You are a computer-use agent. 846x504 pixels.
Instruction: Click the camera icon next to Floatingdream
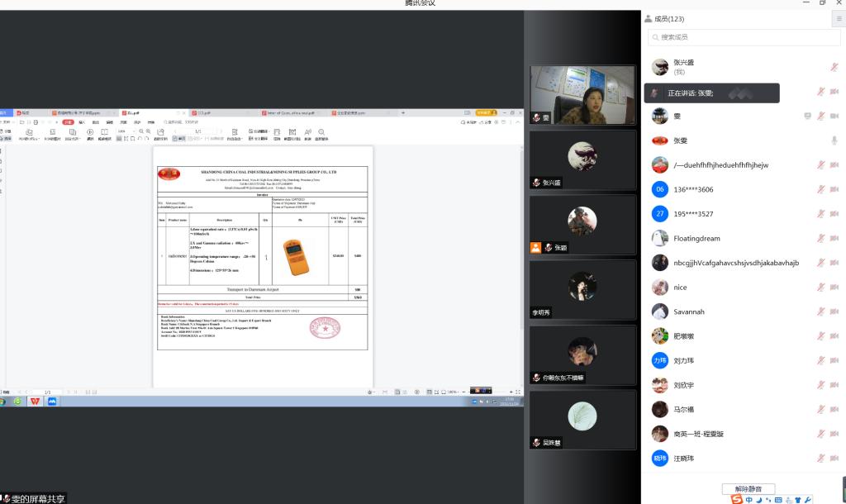point(834,239)
